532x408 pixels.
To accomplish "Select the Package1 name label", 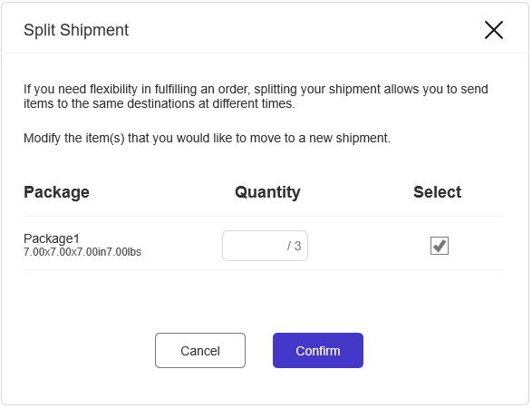I will coord(52,238).
